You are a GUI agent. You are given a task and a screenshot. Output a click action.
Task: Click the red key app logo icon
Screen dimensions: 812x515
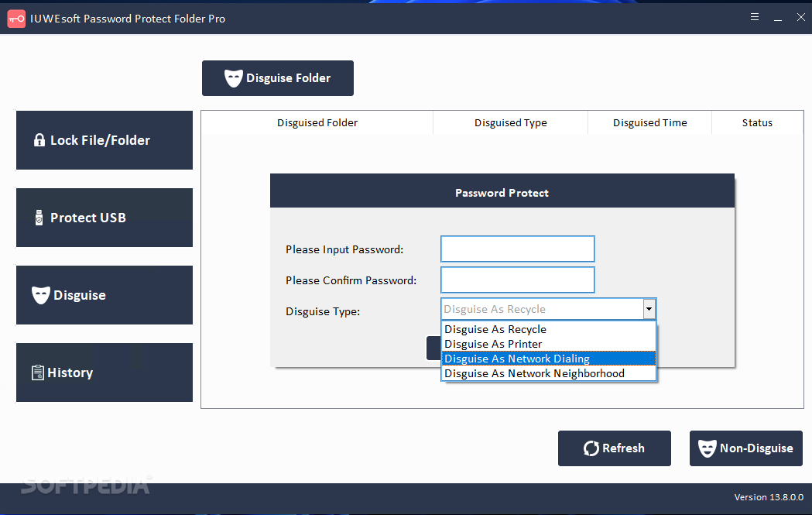click(x=16, y=19)
